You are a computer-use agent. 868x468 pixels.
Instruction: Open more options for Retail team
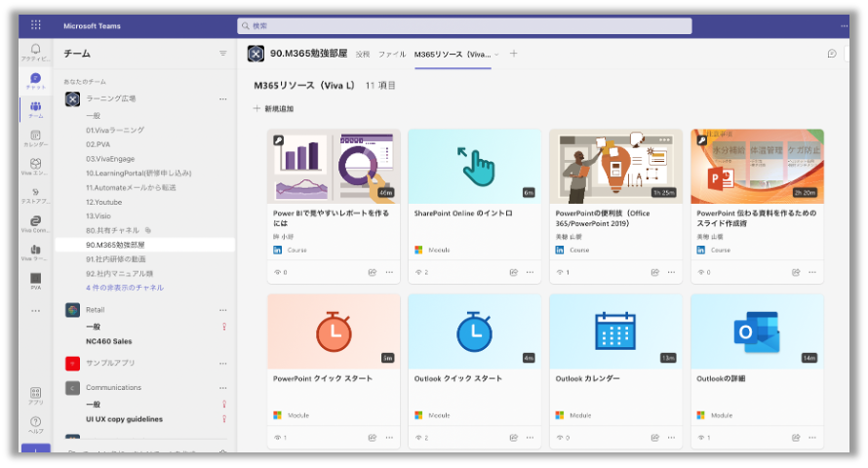tap(223, 310)
